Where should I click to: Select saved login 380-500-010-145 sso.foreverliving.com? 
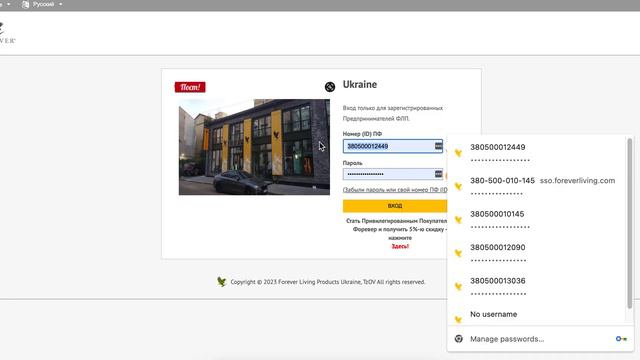click(x=537, y=187)
